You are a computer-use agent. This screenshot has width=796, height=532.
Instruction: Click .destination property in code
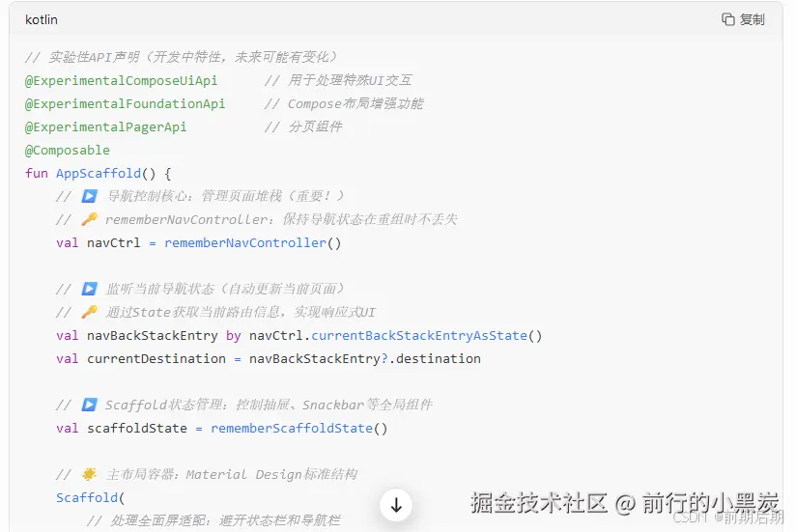(x=435, y=358)
